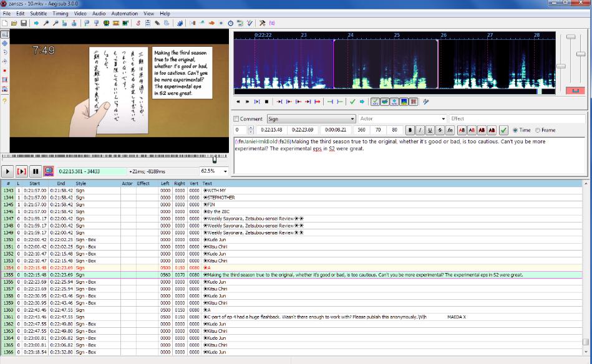Commit the current audio timing with the checkmark
The width and height of the screenshot is (592, 364).
(352, 102)
